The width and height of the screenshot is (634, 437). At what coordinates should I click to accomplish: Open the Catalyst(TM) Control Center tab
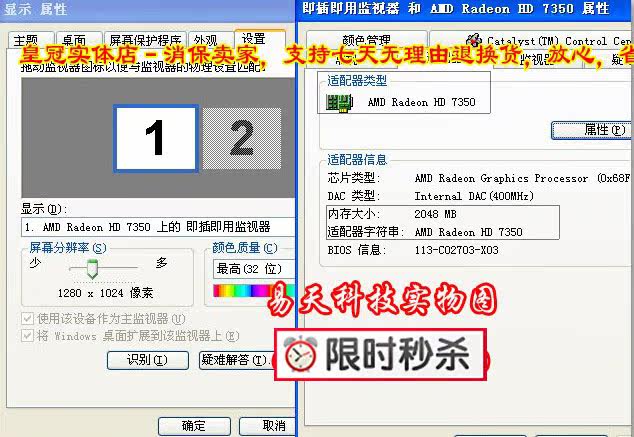tap(530, 40)
